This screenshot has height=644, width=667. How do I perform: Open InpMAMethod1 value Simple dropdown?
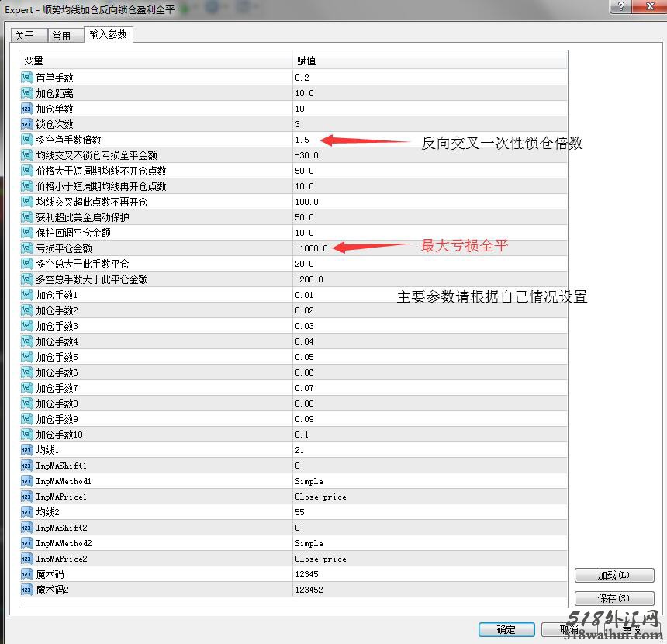[430, 481]
